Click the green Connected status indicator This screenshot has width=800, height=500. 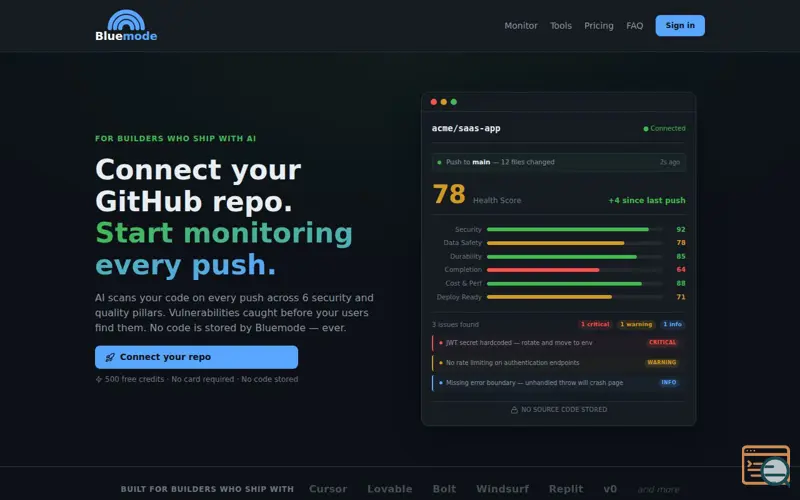tap(664, 129)
